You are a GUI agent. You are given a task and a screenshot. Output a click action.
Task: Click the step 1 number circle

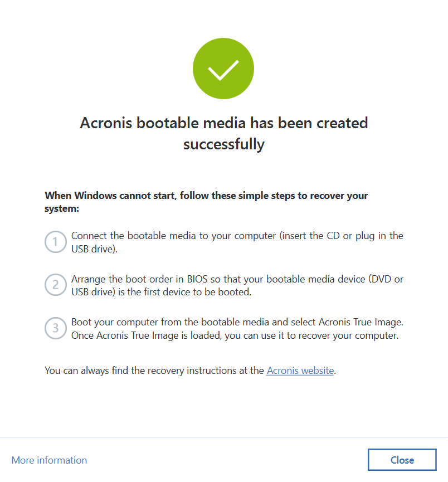(55, 242)
